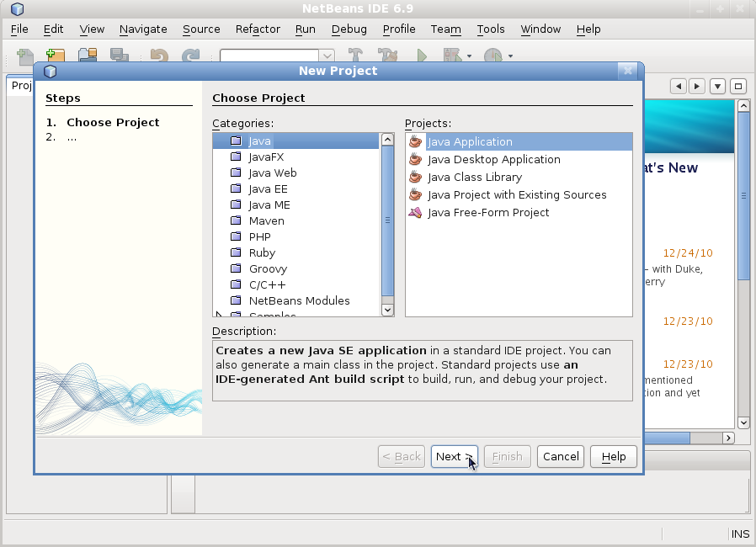Open the Source menu
This screenshot has width=756, height=547.
click(x=201, y=29)
